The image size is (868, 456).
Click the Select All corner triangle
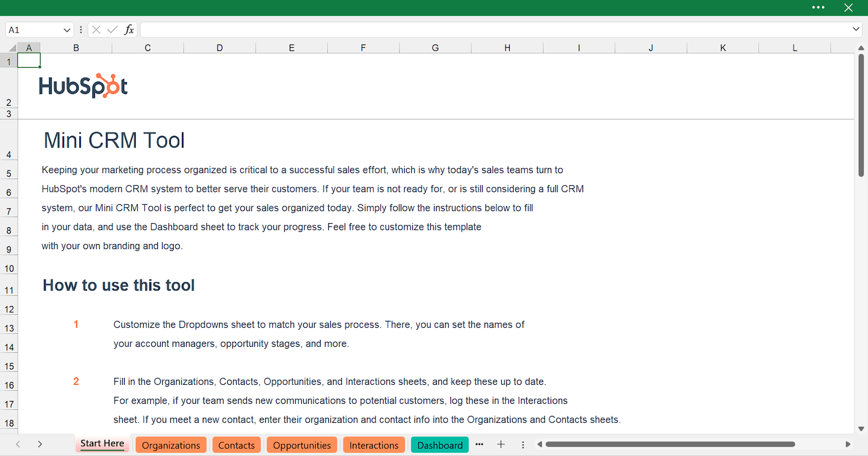point(11,48)
